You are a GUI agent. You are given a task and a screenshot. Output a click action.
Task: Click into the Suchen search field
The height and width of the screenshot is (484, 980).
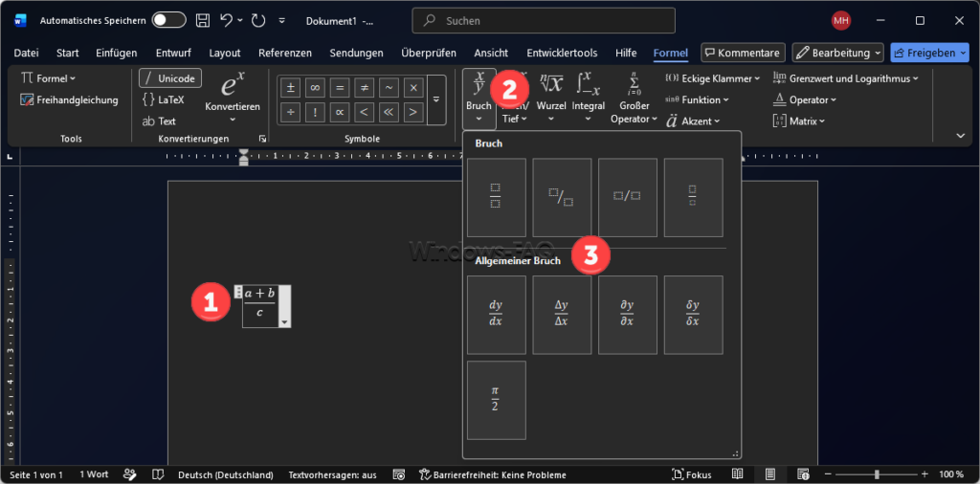544,21
